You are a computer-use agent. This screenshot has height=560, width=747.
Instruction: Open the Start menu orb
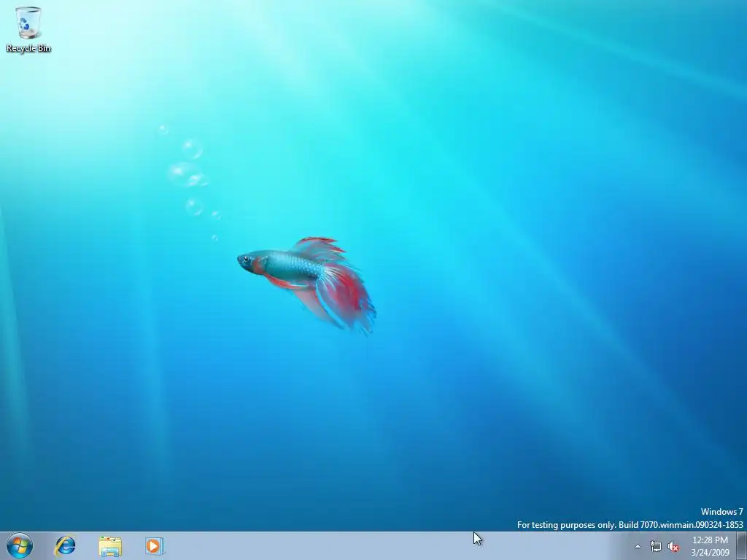pos(20,545)
